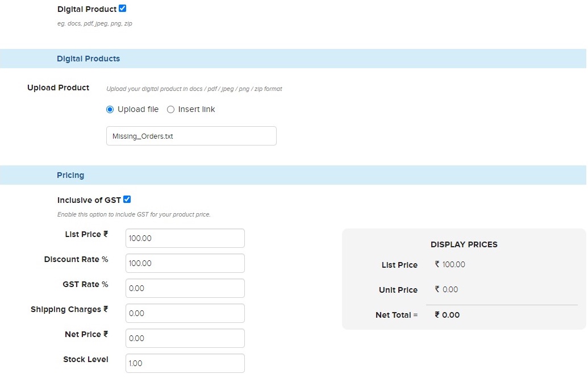Image resolution: width=588 pixels, height=378 pixels.
Task: Click the Net Total = label
Action: pos(397,315)
